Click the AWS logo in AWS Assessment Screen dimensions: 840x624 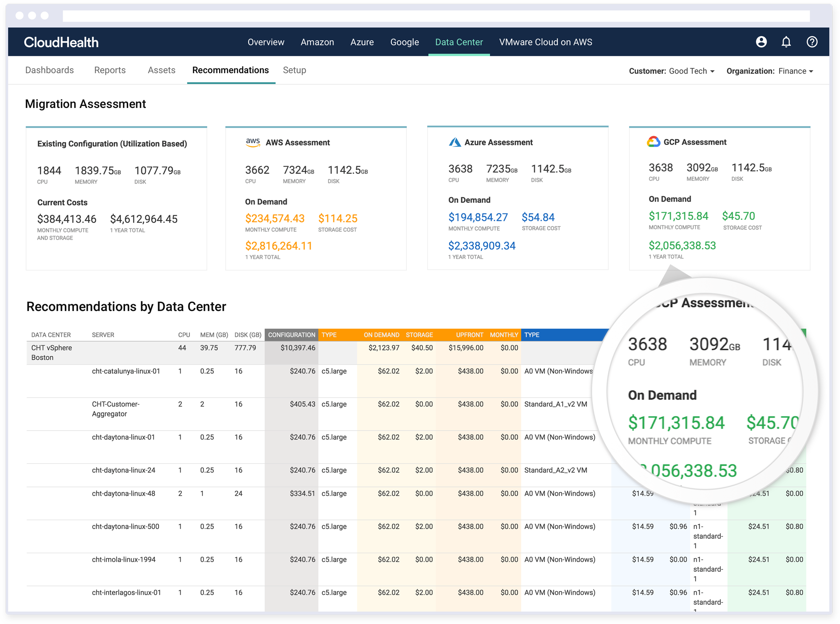pos(253,142)
